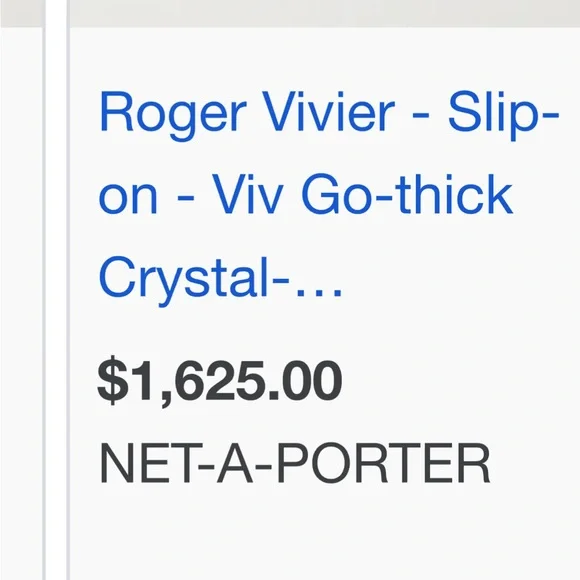580x580 pixels.
Task: Click the '.00' cents part of the price
Action: tap(305, 382)
